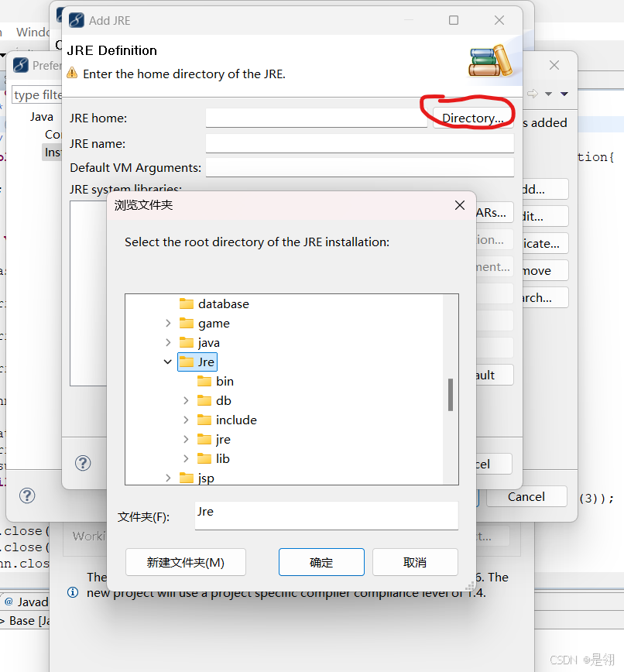Click the library books icon beside JRE Definition
The width and height of the screenshot is (624, 672).
pyautogui.click(x=491, y=63)
